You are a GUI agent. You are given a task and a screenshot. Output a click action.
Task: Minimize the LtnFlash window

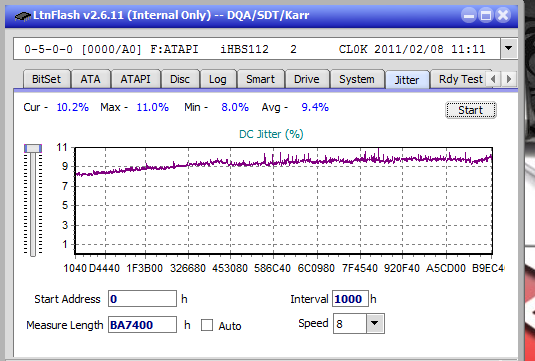469,15
